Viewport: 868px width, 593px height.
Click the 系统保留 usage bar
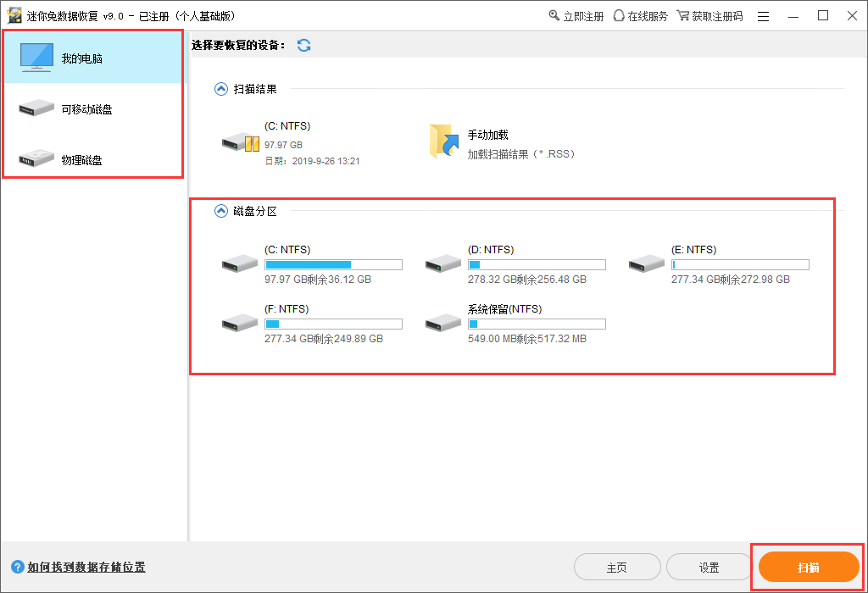click(x=537, y=324)
